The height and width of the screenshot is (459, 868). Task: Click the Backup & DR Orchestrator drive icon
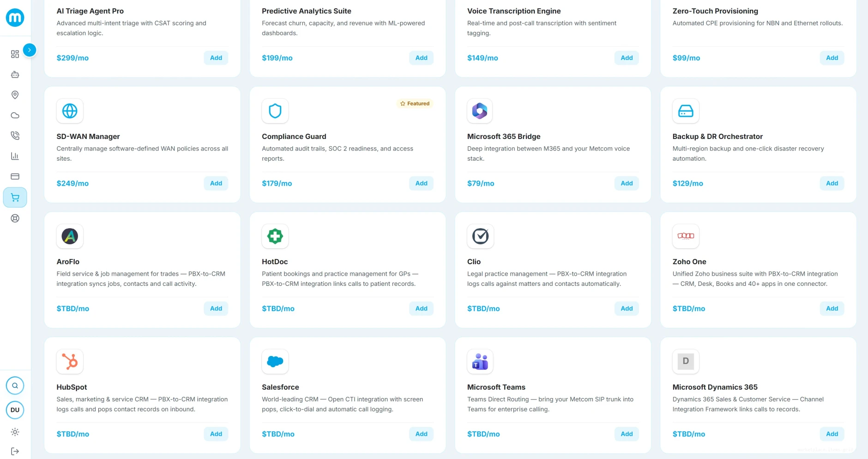(686, 111)
